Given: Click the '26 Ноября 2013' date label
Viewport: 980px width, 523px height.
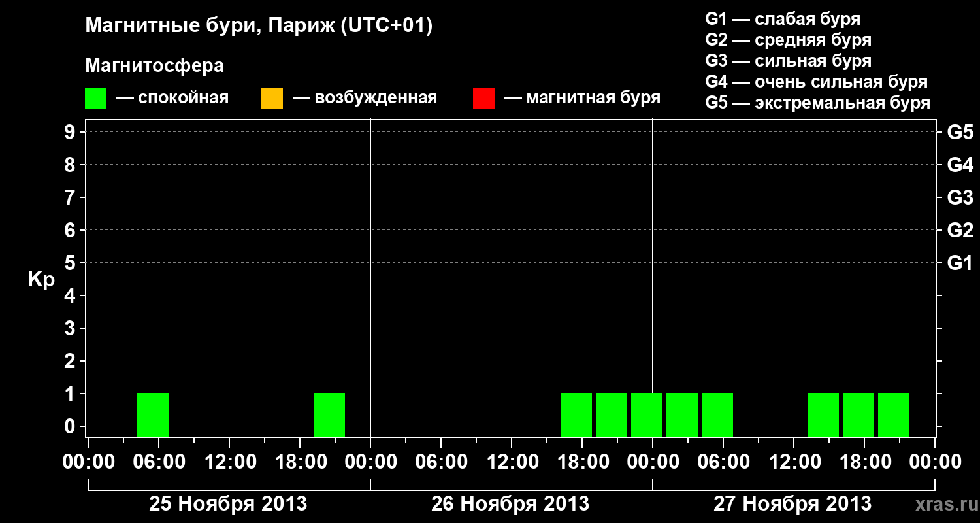Looking at the screenshot, I should [x=510, y=504].
